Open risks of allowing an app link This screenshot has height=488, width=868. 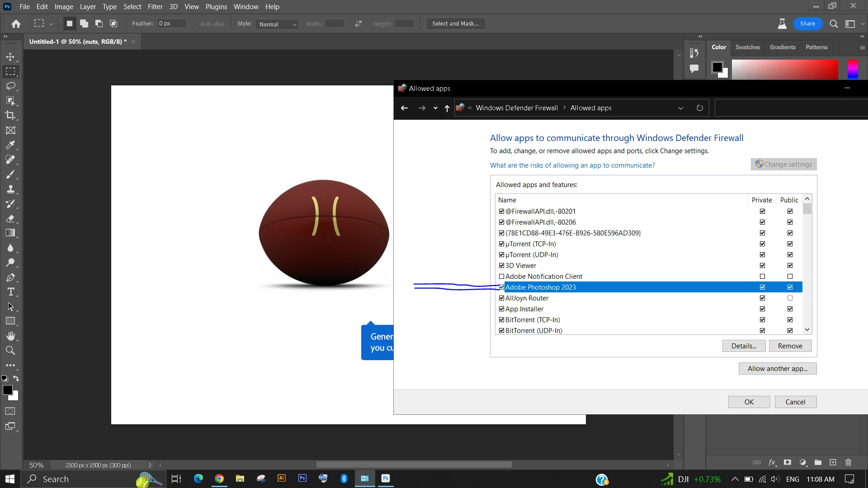pos(572,165)
